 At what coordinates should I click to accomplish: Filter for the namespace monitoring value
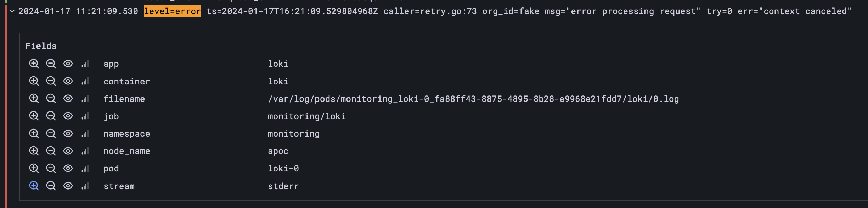[x=34, y=133]
